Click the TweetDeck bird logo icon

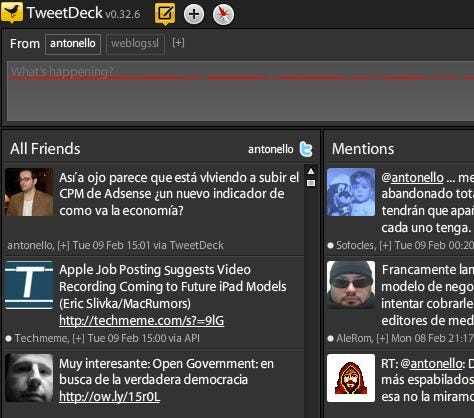tap(12, 13)
